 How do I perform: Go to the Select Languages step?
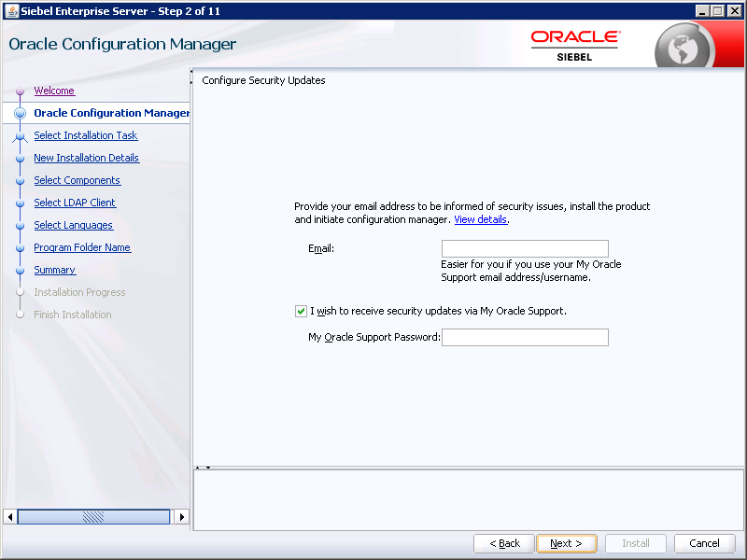[74, 225]
